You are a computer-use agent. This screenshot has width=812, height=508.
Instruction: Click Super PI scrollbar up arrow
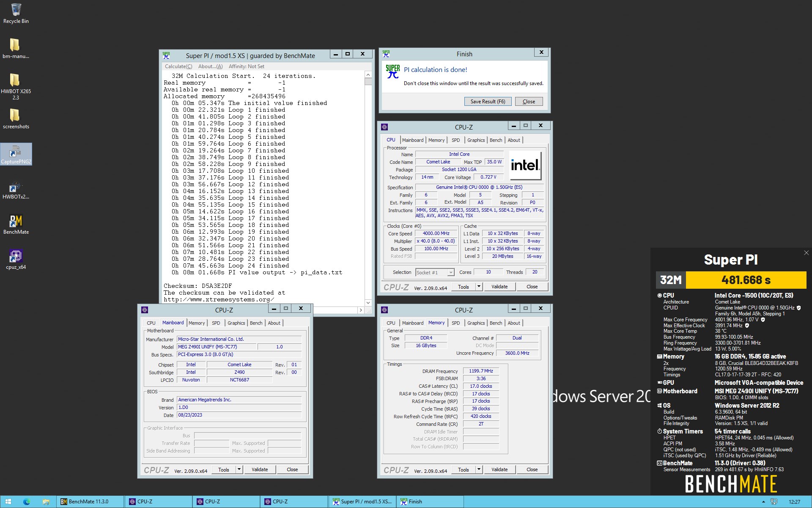(368, 75)
